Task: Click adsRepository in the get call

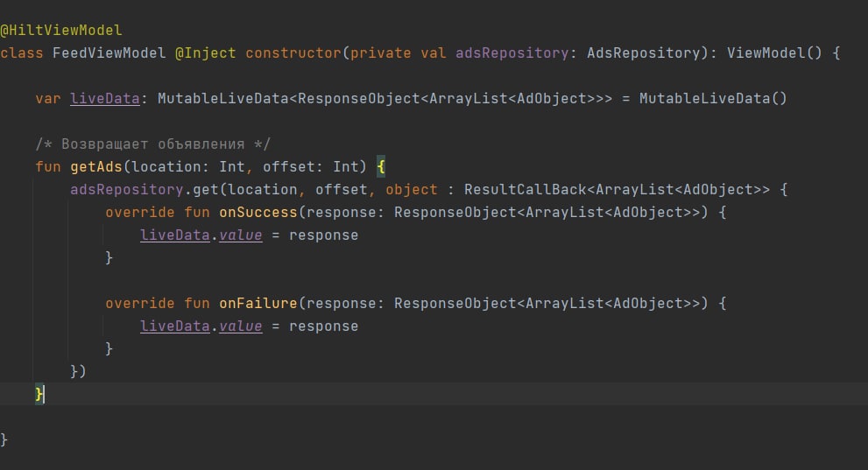Action: (x=126, y=190)
